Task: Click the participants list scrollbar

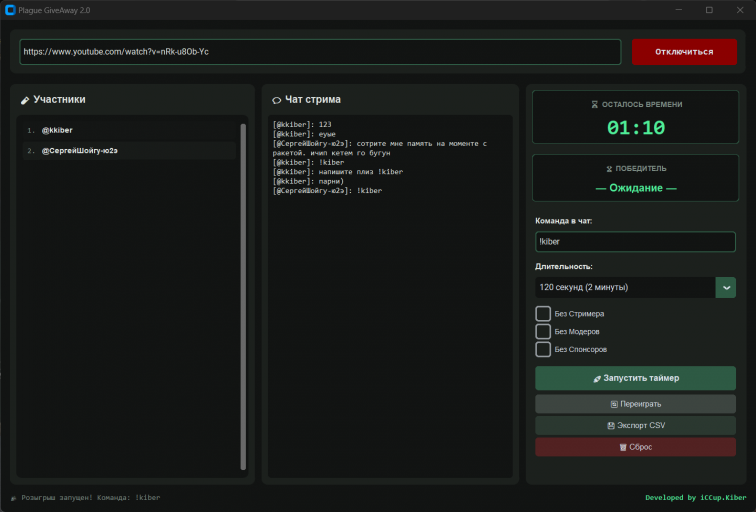Action: pos(243,296)
